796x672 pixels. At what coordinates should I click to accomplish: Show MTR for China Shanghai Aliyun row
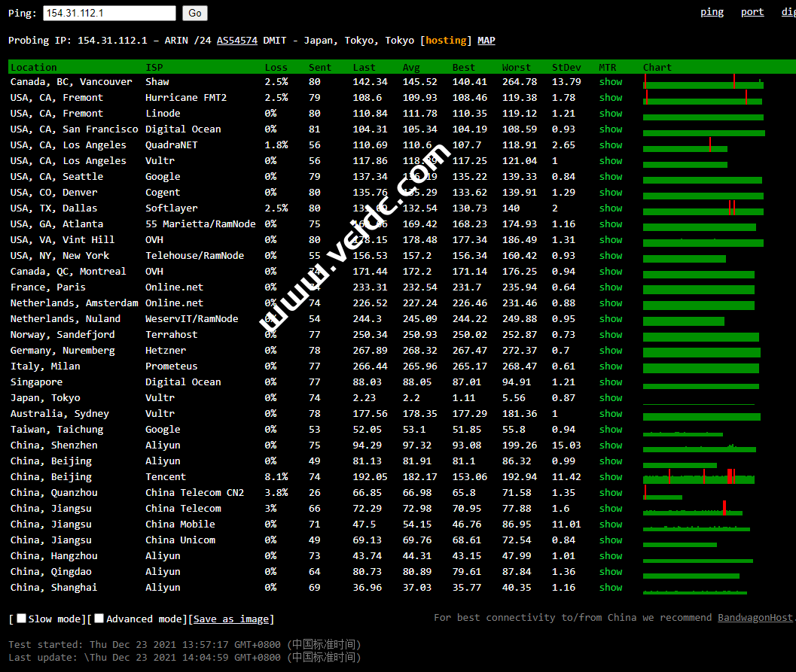click(x=611, y=588)
